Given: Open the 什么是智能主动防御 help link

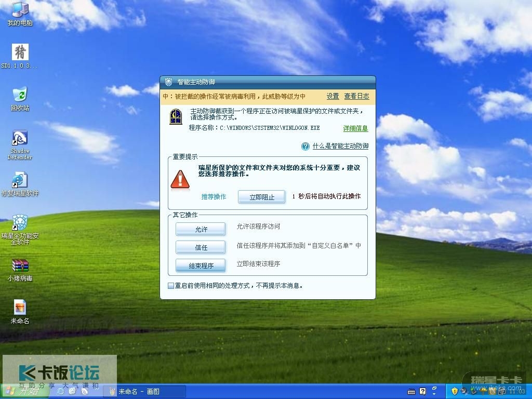Looking at the screenshot, I should (341, 146).
